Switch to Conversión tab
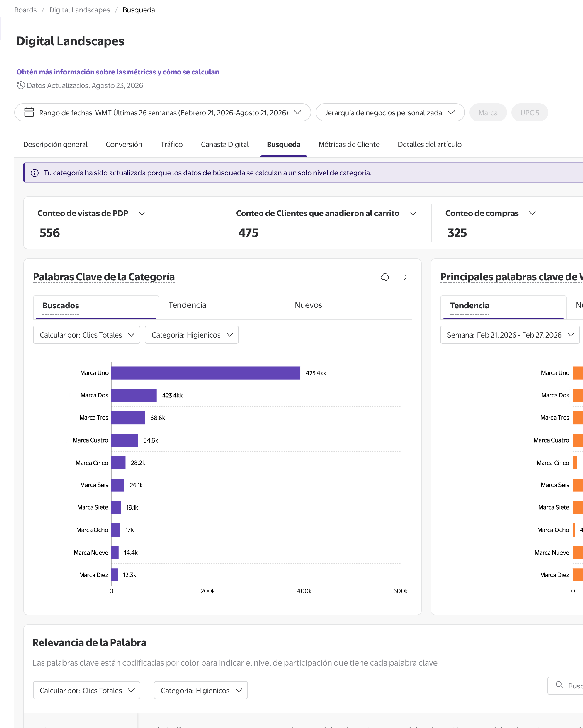Image resolution: width=583 pixels, height=728 pixels. pyautogui.click(x=124, y=145)
